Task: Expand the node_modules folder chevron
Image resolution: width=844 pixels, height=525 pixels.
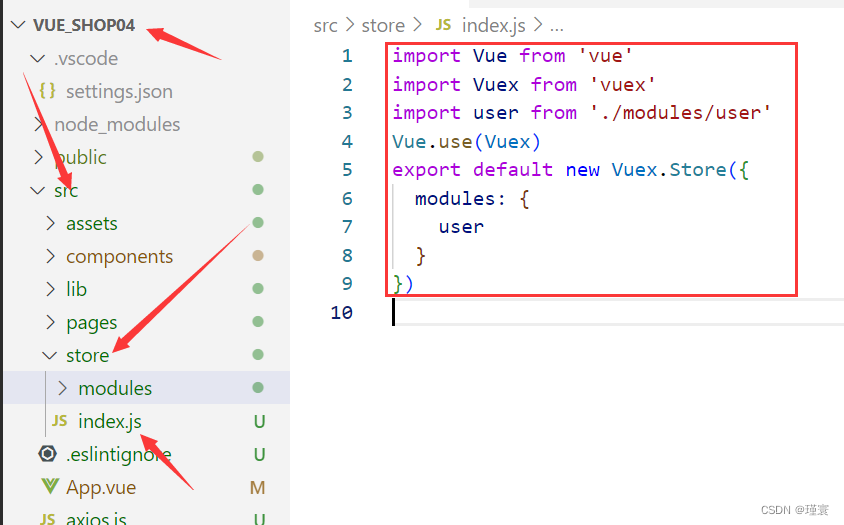Action: 38,124
